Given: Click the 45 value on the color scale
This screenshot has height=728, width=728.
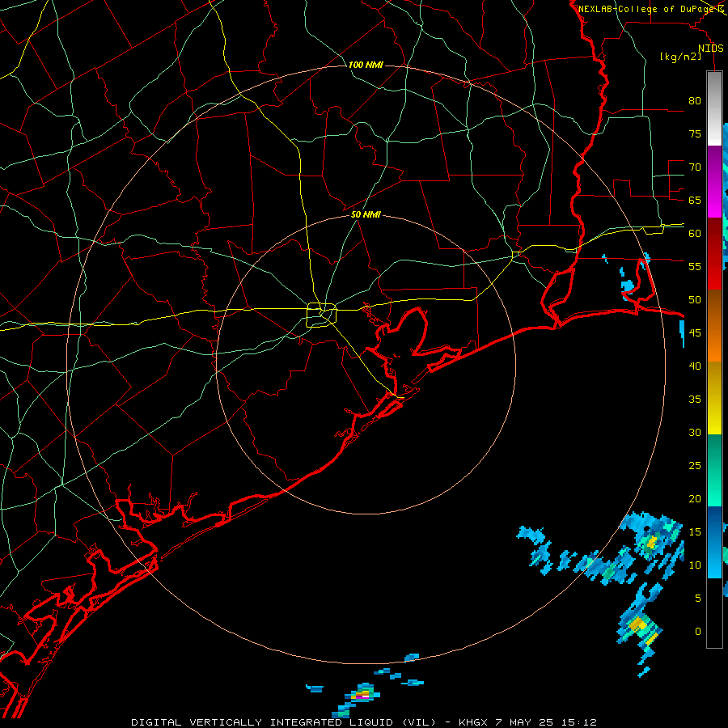Looking at the screenshot, I should pyautogui.click(x=695, y=333).
